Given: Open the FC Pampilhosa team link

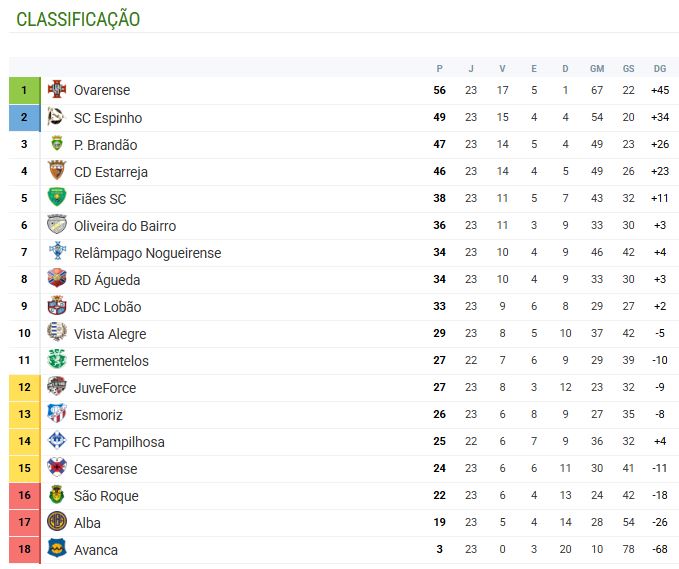Looking at the screenshot, I should click(119, 442).
